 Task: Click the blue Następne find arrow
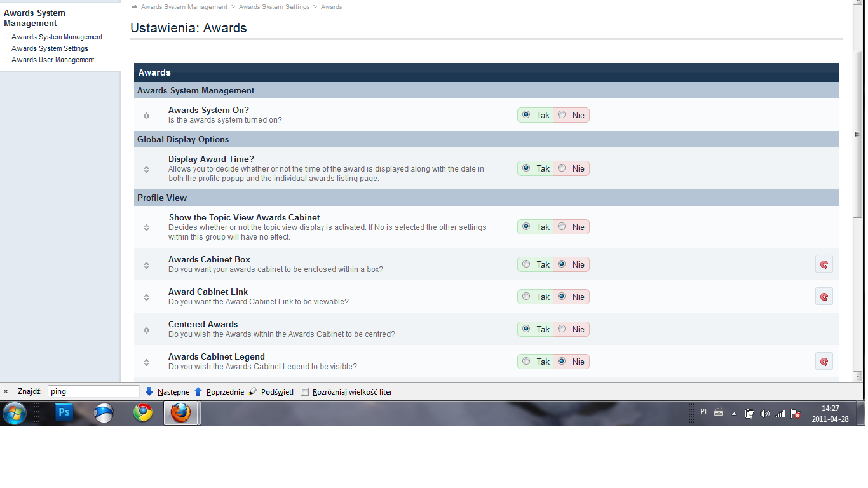click(149, 392)
